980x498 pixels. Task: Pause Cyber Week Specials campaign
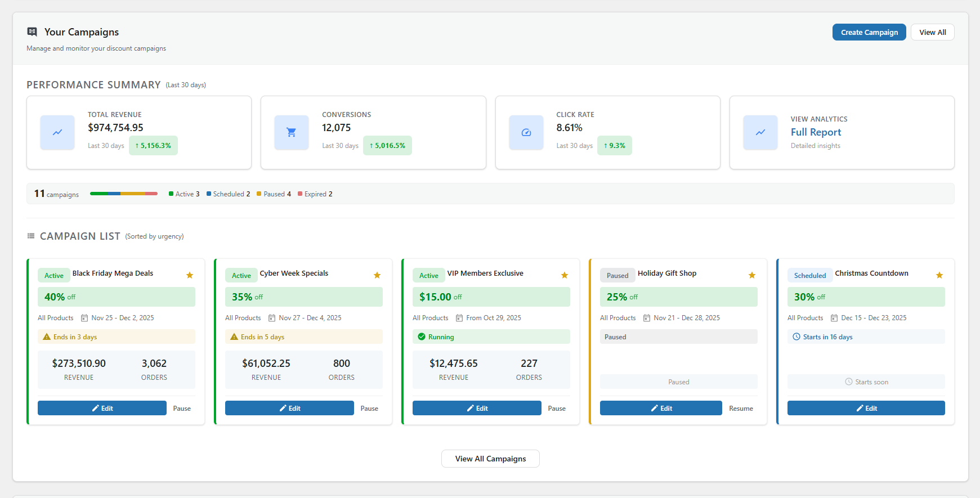tap(369, 408)
